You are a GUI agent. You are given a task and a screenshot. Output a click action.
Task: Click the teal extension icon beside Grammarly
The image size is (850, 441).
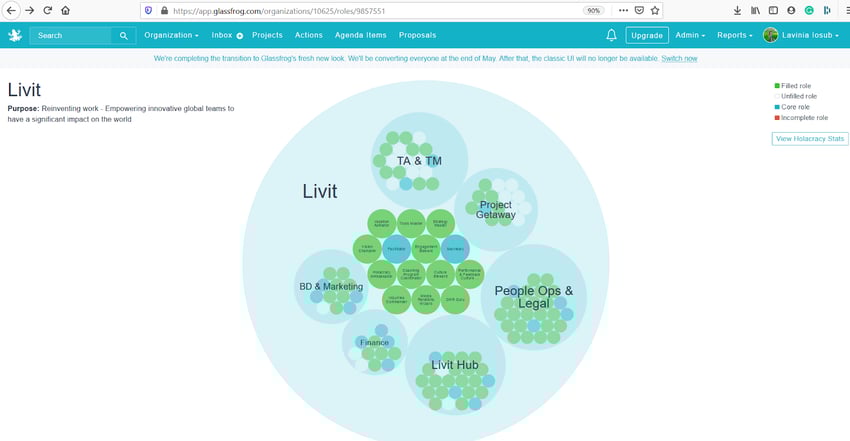pyautogui.click(x=827, y=10)
